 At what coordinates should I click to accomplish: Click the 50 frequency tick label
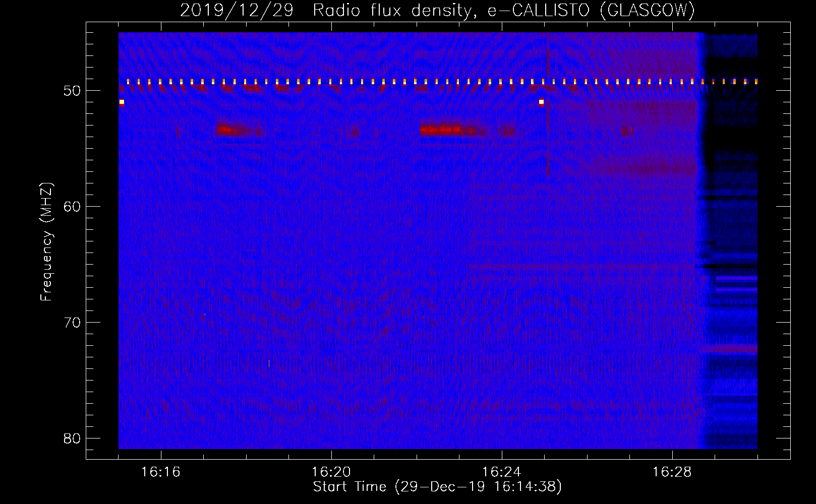click(x=72, y=91)
